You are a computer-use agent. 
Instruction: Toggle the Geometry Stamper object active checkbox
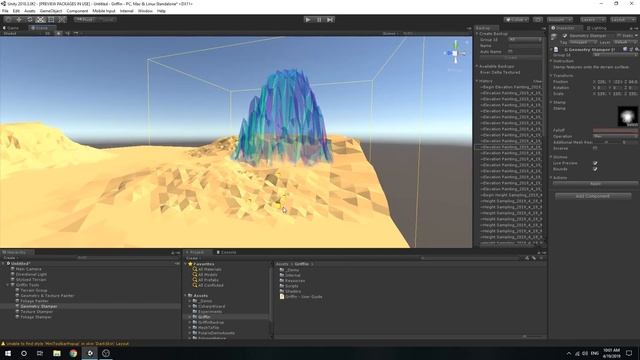coord(565,36)
